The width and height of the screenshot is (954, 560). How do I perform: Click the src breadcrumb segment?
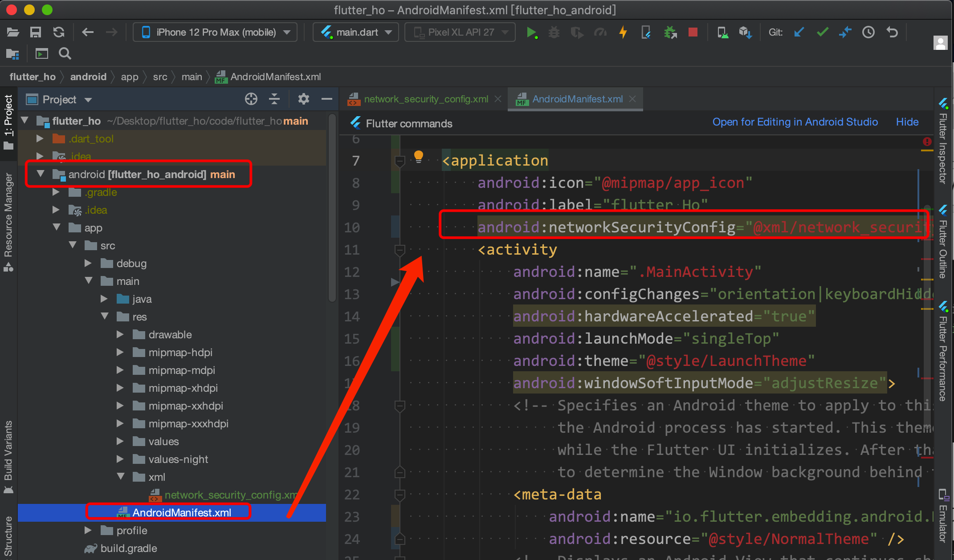point(160,77)
